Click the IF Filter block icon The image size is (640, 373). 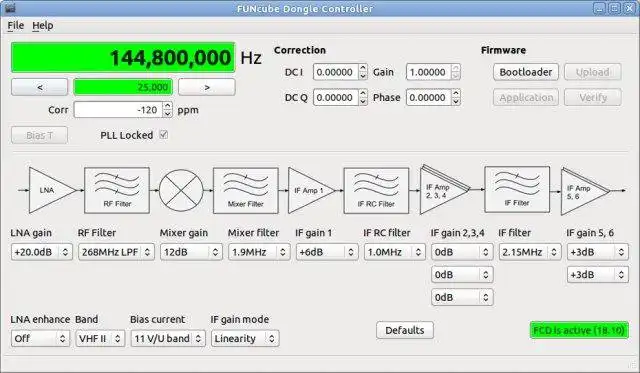[x=517, y=189]
